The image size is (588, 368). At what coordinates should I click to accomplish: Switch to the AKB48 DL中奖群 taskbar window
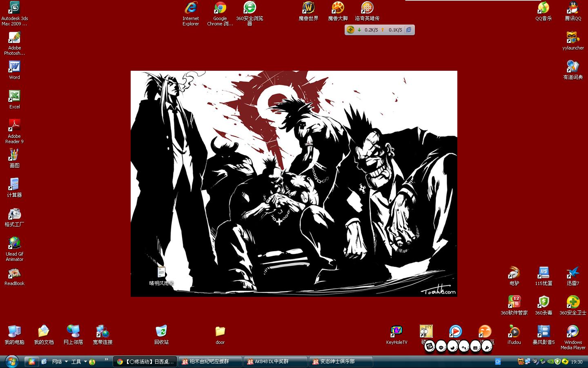coord(276,361)
